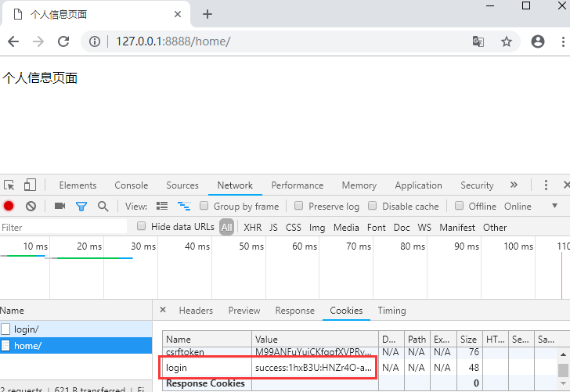Select the Network tab
Image resolution: width=570 pixels, height=392 pixels.
tap(235, 185)
